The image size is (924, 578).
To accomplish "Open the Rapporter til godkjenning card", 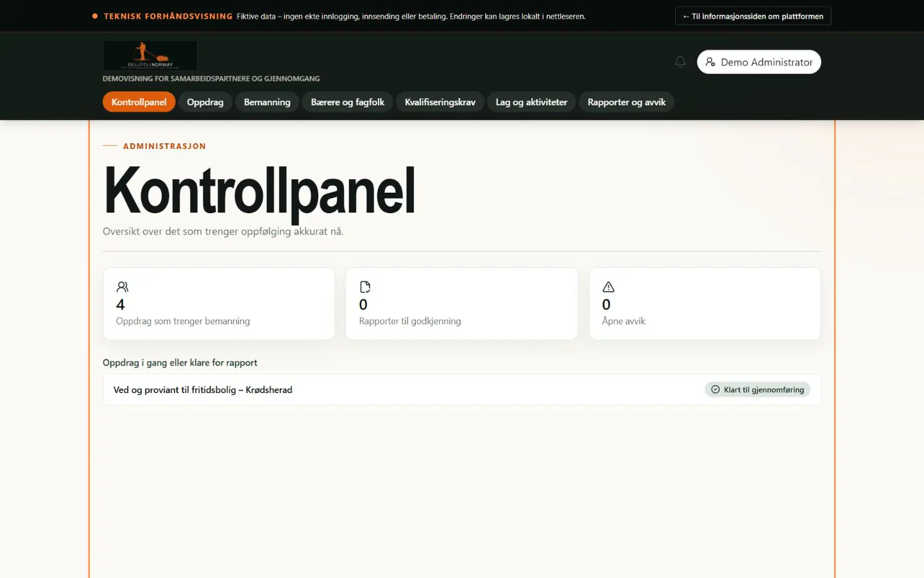I will pyautogui.click(x=462, y=304).
